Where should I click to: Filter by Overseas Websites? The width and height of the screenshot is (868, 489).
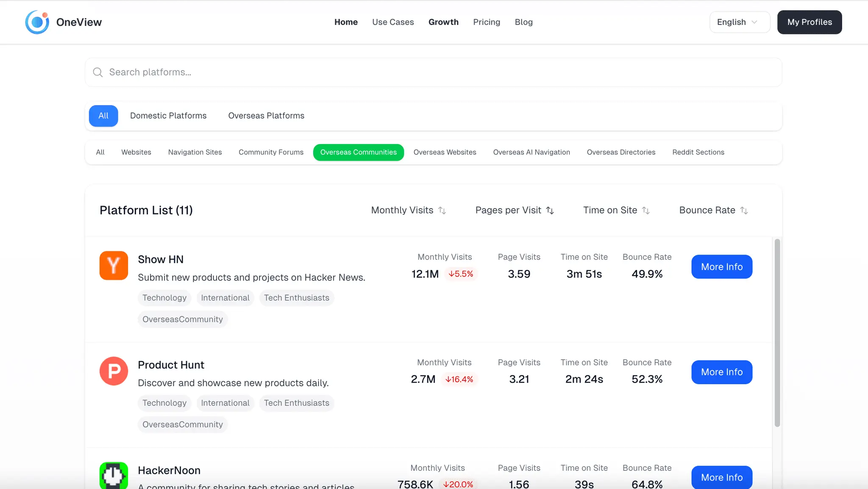click(445, 152)
